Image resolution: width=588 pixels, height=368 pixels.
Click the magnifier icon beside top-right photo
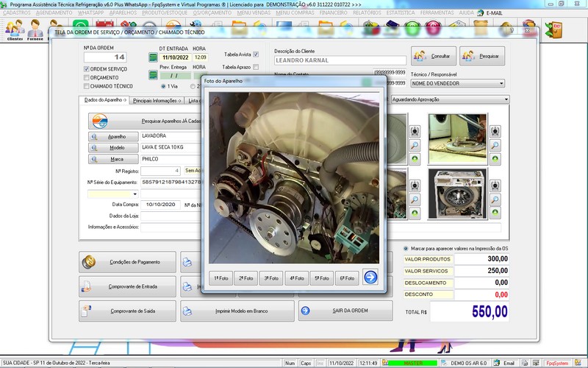[495, 146]
